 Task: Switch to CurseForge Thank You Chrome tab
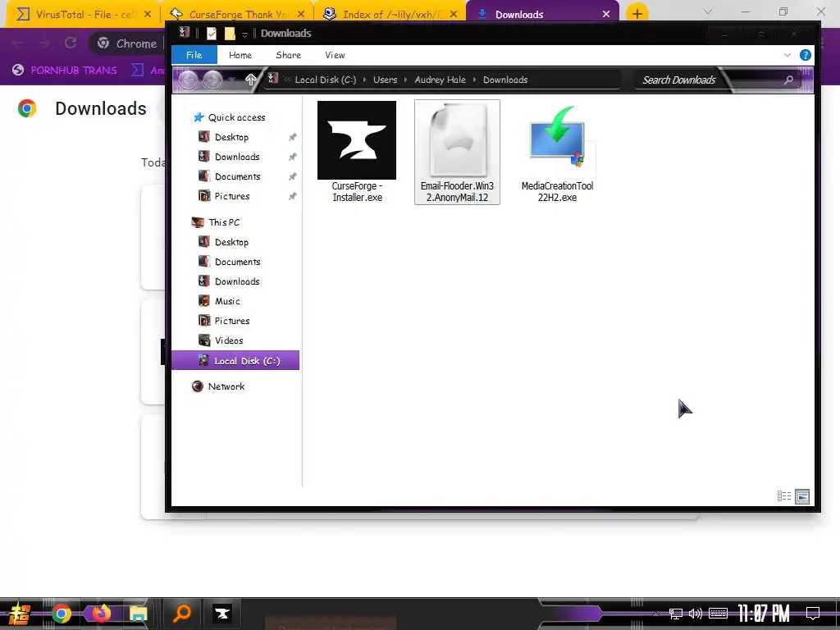click(x=237, y=15)
